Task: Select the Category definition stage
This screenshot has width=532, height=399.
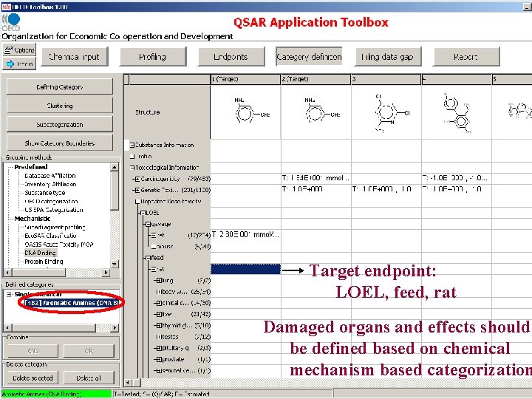Action: click(x=309, y=56)
